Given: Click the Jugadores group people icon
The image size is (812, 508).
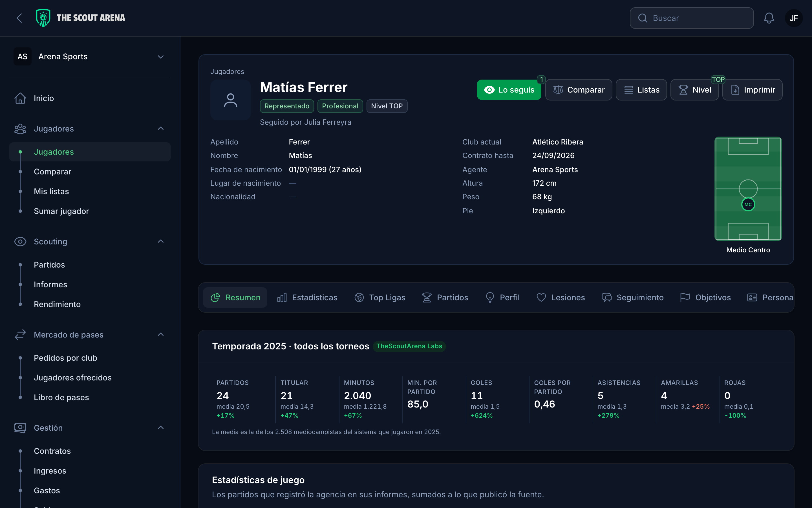Looking at the screenshot, I should coord(20,129).
